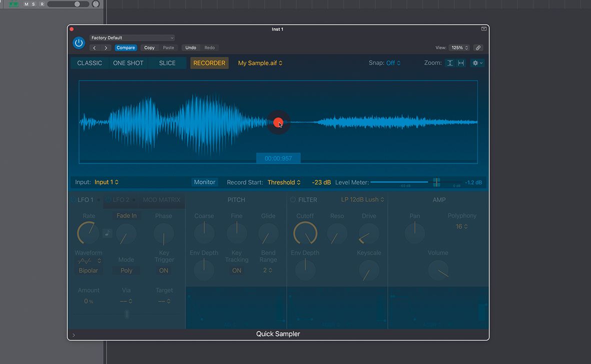The height and width of the screenshot is (364, 591).
Task: Click the Copy button
Action: point(149,48)
